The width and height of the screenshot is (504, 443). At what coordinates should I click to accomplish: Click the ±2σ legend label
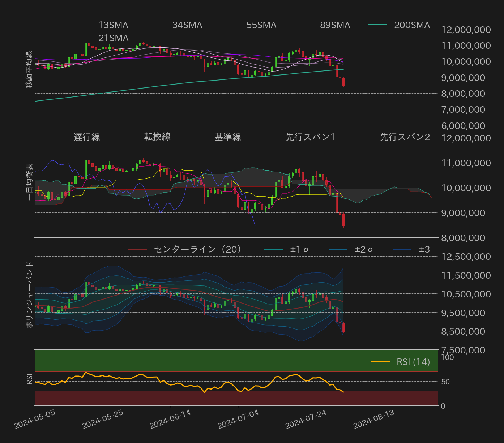[363, 249]
